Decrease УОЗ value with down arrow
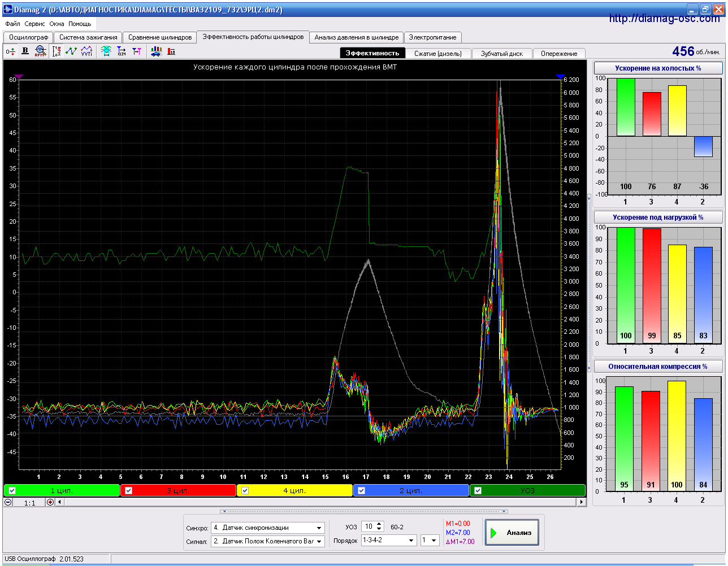This screenshot has width=728, height=566. click(x=379, y=529)
